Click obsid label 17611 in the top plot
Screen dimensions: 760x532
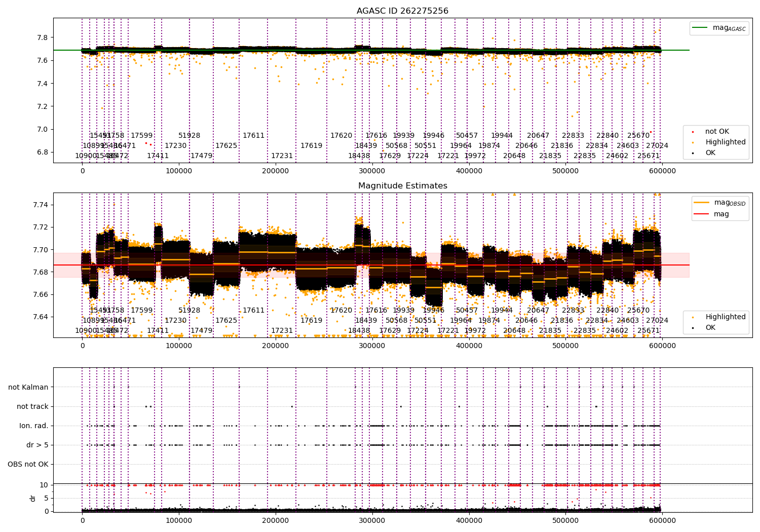point(254,136)
